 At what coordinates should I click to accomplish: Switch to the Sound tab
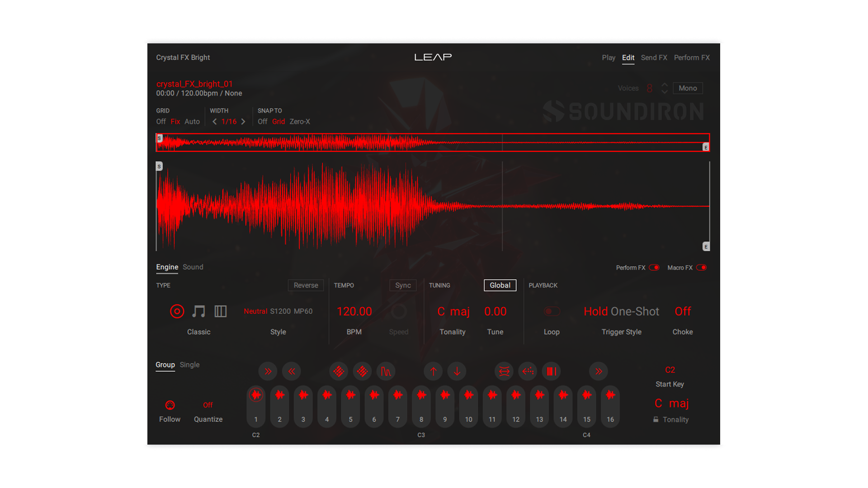[x=193, y=267]
